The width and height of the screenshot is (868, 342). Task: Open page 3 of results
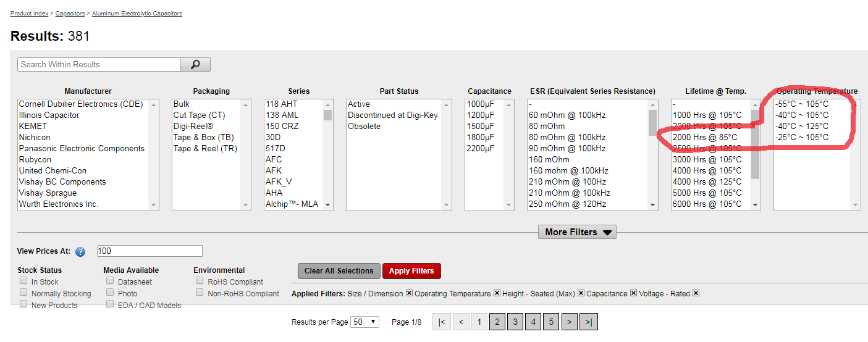[515, 322]
